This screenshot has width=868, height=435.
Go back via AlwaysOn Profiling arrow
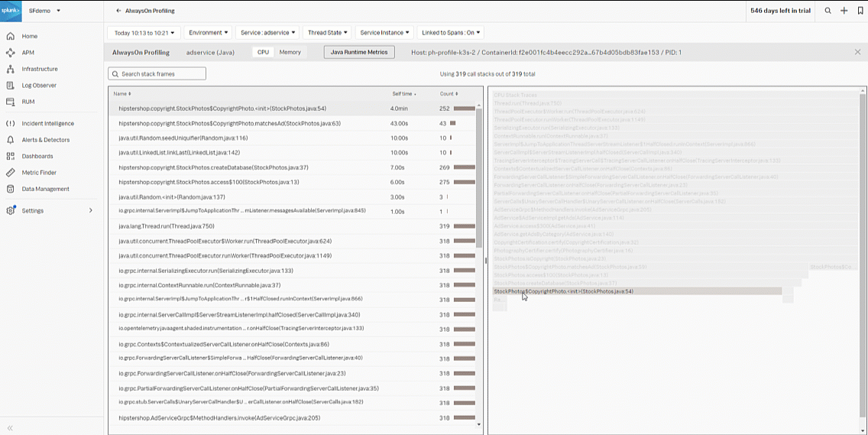118,11
